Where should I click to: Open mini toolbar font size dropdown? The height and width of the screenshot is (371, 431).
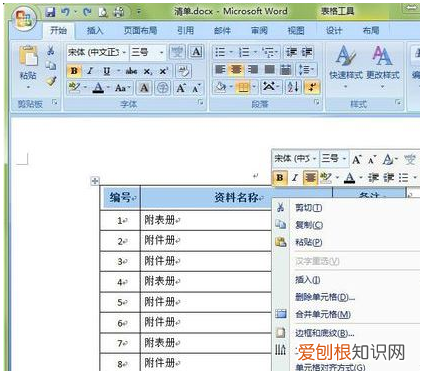[344, 159]
